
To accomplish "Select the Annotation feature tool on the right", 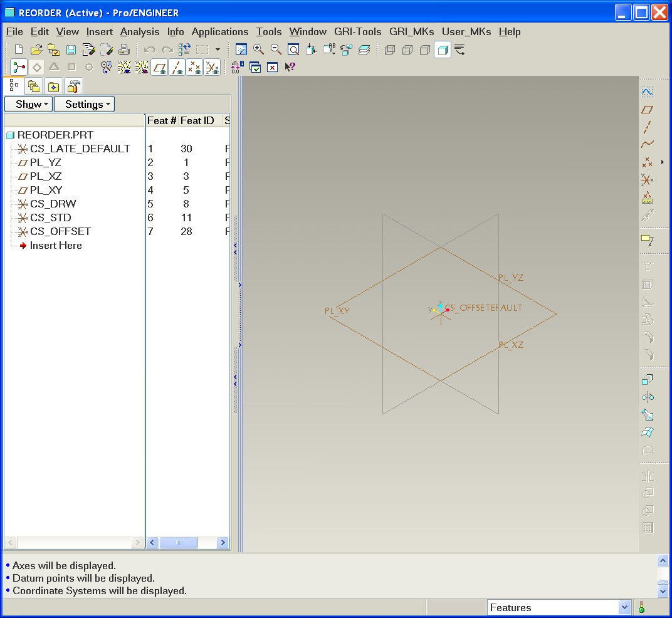I will click(x=648, y=240).
